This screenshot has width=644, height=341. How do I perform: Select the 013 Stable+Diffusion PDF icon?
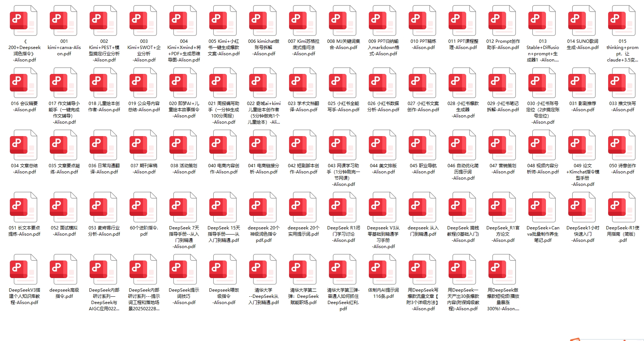pos(542,20)
